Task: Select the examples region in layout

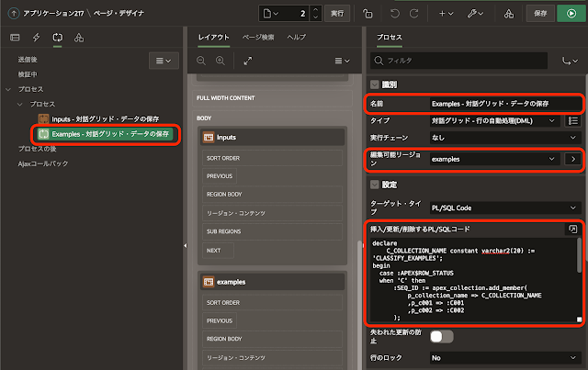Action: (x=273, y=282)
